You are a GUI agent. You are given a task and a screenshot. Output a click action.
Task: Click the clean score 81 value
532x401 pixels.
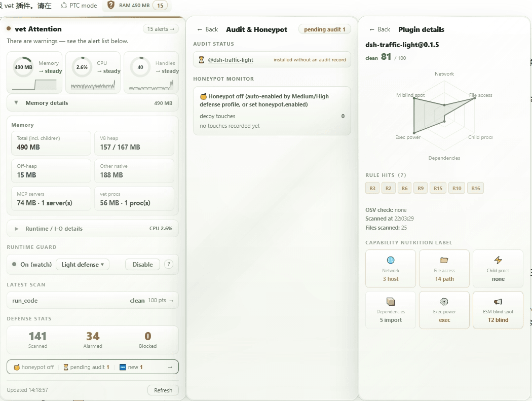(386, 57)
